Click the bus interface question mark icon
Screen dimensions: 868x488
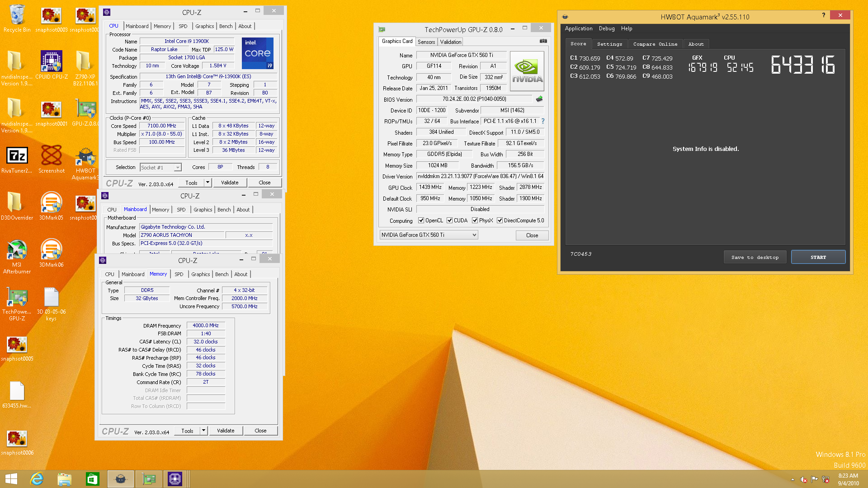(543, 121)
